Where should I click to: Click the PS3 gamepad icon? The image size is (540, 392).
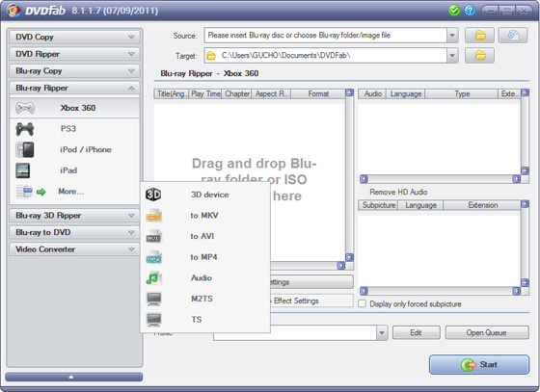point(25,129)
